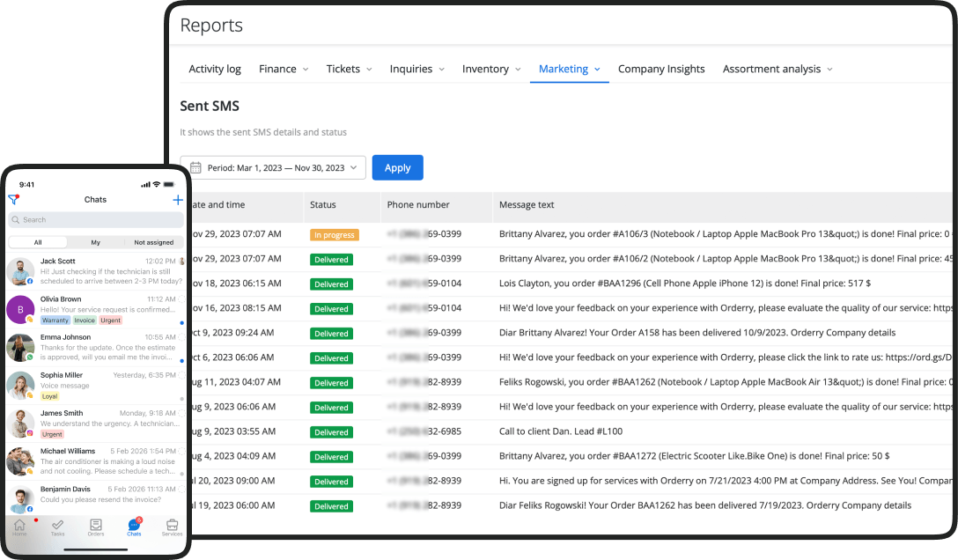Switch chat filter to Not assigned
This screenshot has height=560, width=958.
tap(153, 242)
